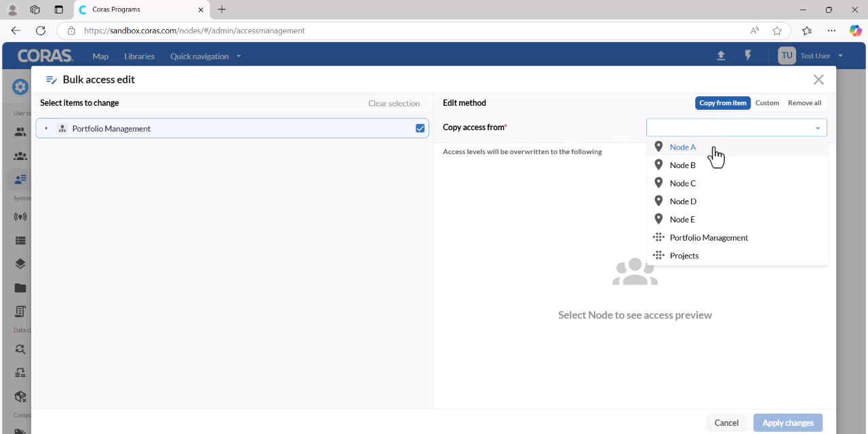View site information lock icon
Viewport: 868px width, 434px height.
71,31
